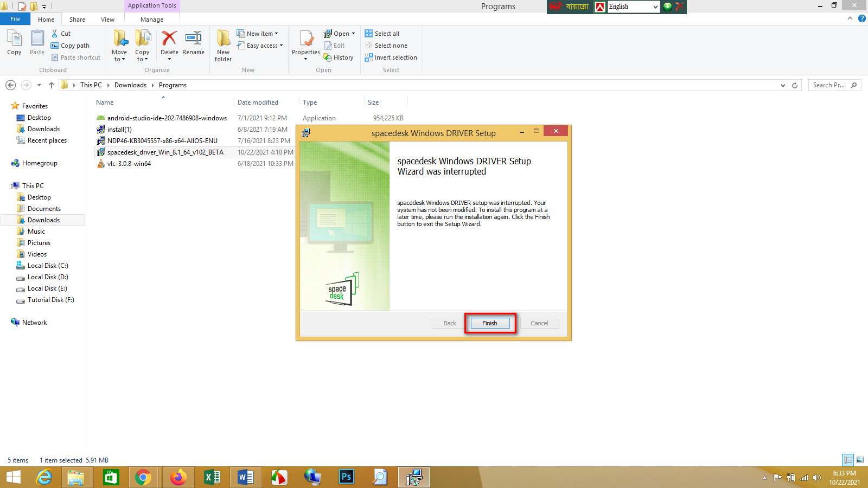Image resolution: width=868 pixels, height=488 pixels.
Task: Expand the address bar history dropdown
Action: pyautogui.click(x=783, y=85)
